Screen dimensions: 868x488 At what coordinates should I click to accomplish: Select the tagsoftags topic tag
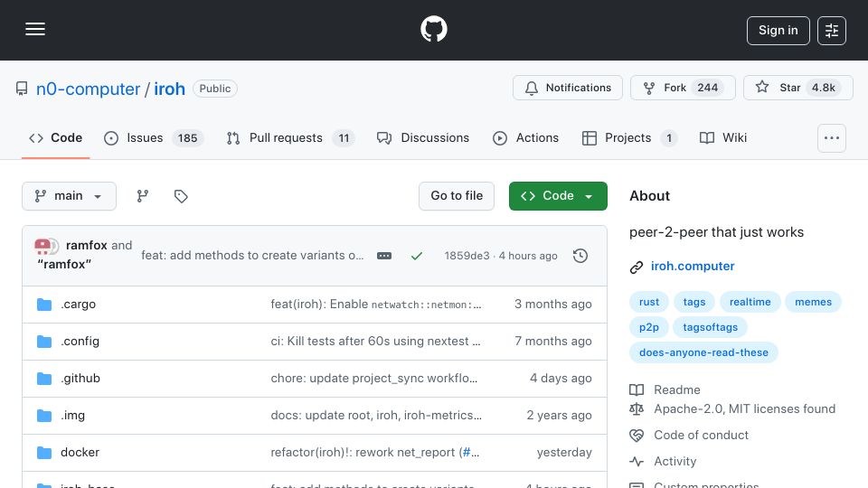711,327
